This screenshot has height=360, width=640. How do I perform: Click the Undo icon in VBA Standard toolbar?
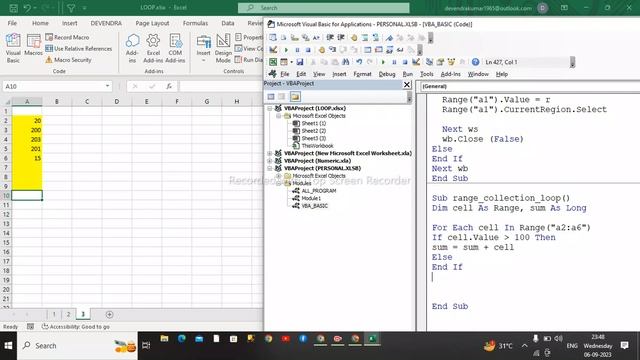point(359,62)
